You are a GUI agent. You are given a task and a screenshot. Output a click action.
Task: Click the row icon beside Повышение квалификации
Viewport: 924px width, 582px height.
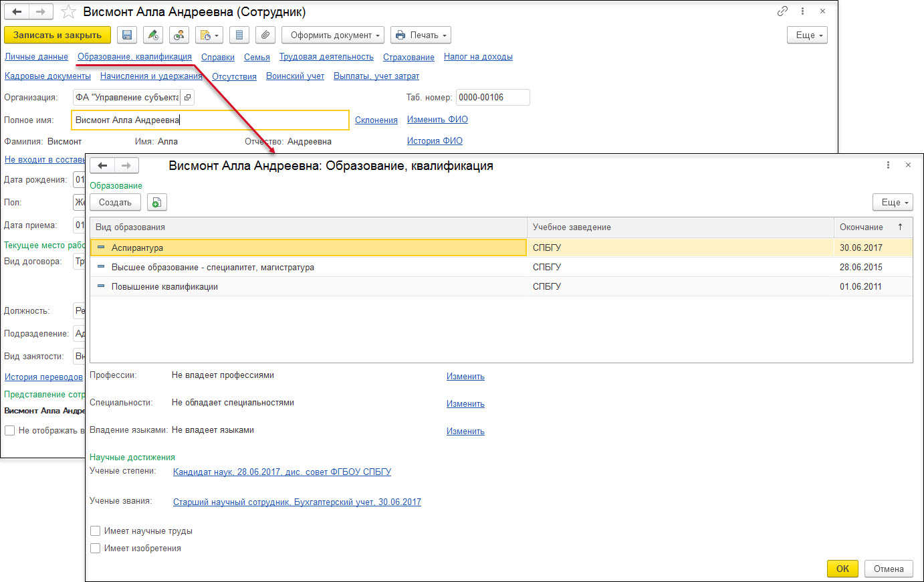pos(101,286)
